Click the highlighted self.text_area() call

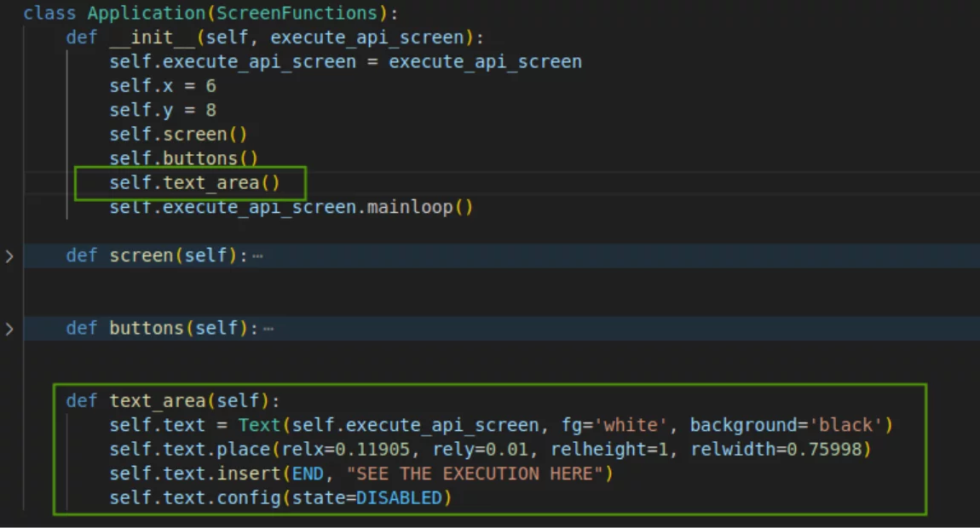[x=194, y=183]
